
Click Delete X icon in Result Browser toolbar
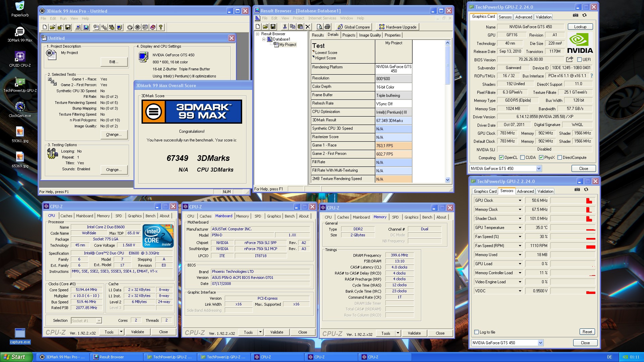(308, 27)
